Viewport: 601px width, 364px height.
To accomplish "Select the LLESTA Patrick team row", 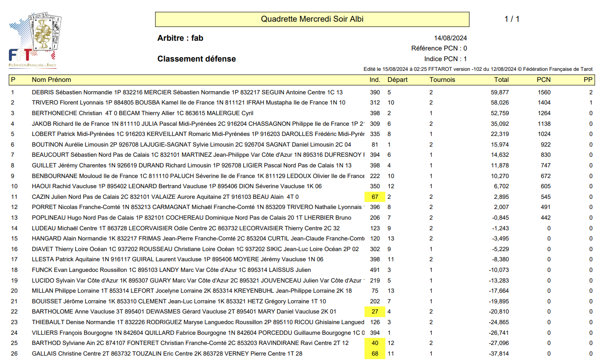I will click(302, 259).
